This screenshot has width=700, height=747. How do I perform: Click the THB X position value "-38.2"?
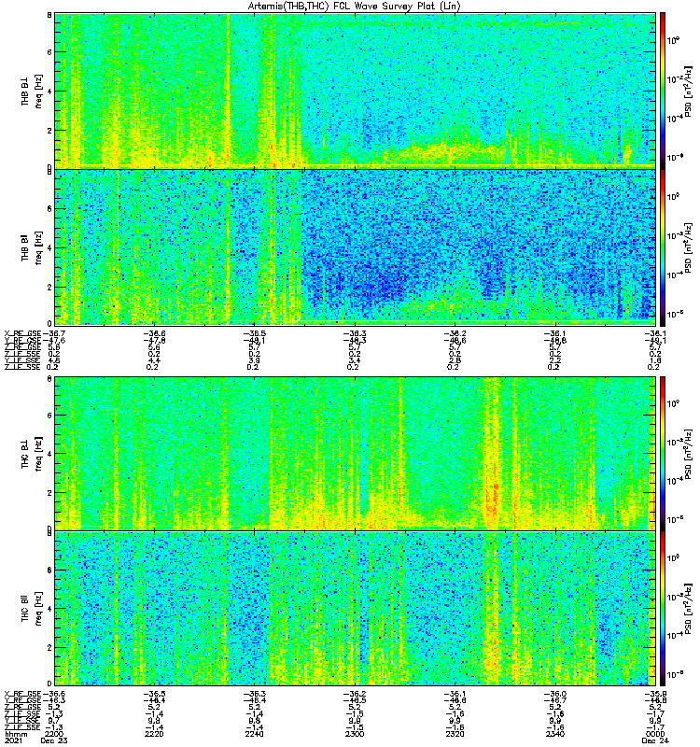[455, 334]
